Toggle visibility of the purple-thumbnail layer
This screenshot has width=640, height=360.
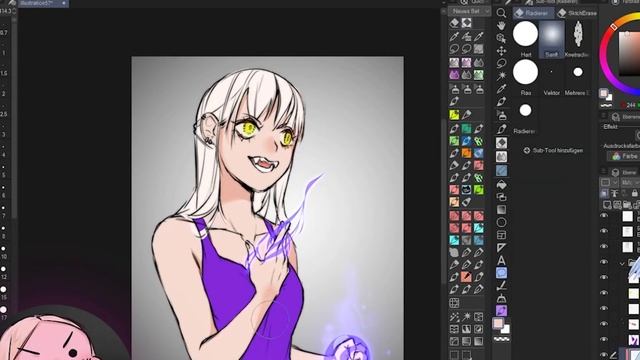click(x=604, y=340)
